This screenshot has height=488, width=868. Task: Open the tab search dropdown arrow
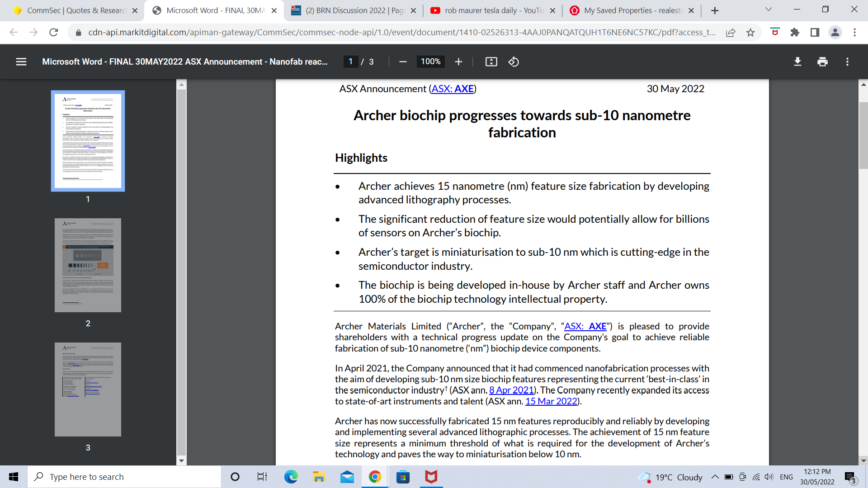[768, 9]
